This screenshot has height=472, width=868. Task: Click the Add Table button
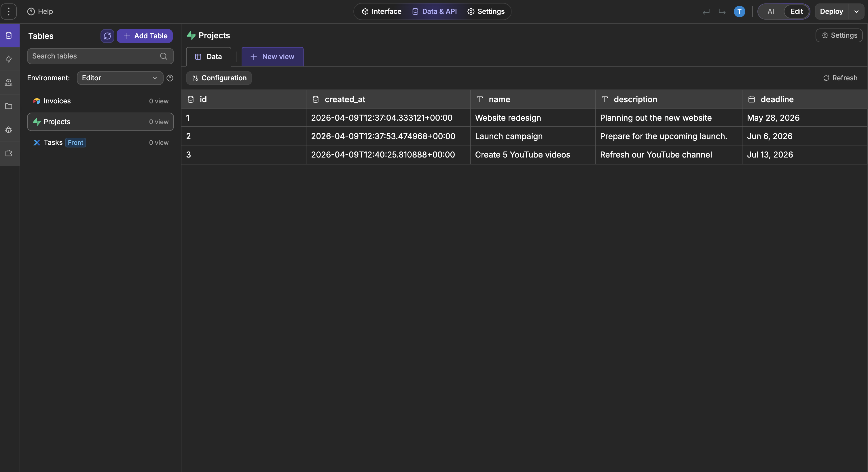(145, 36)
